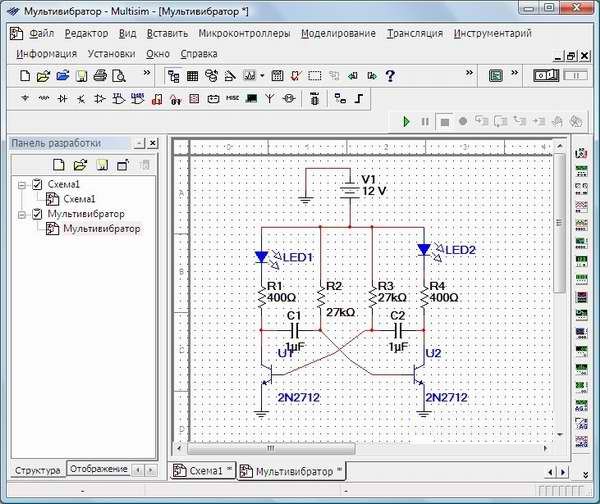Toggle the Мультивибратор project checkbox

tap(37, 214)
